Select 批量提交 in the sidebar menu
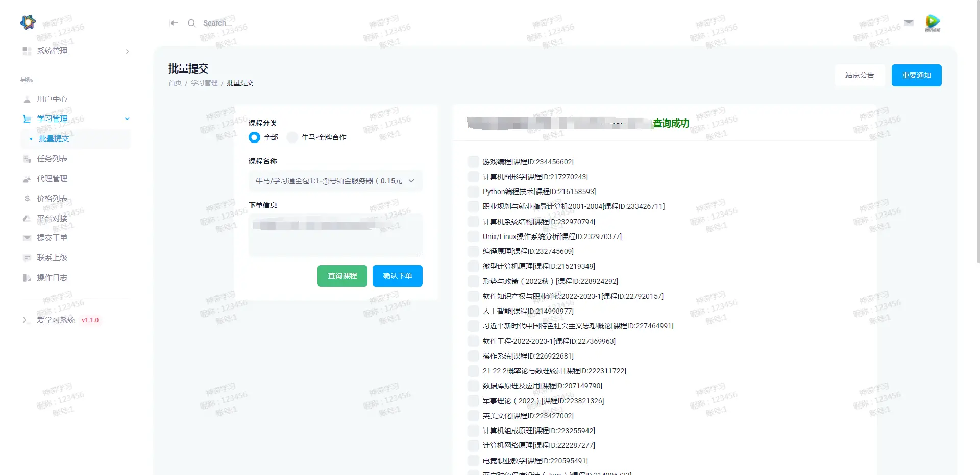980x475 pixels. click(54, 138)
